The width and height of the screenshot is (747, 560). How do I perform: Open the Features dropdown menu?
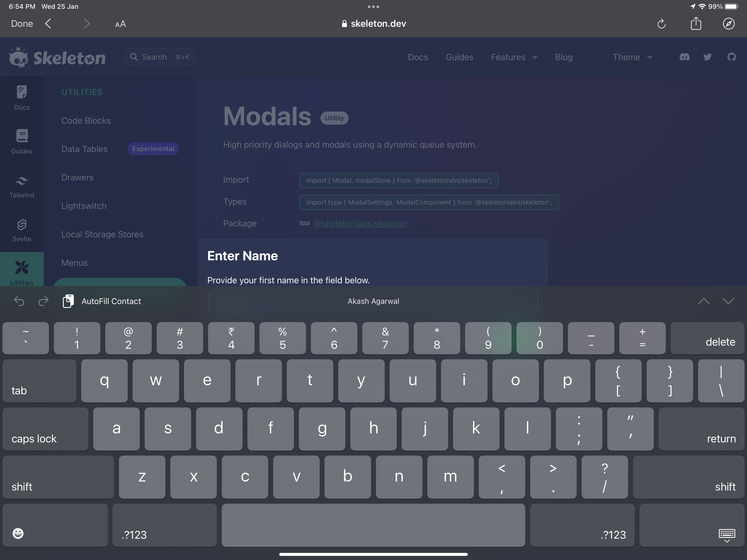click(513, 57)
